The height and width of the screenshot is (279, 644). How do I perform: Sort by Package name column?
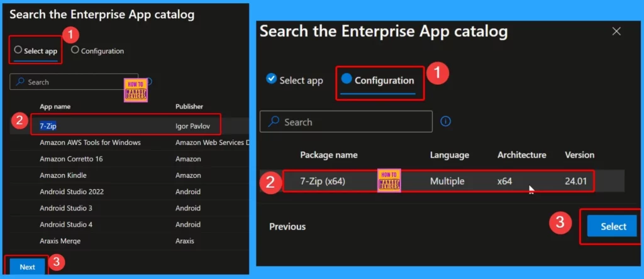pos(328,155)
